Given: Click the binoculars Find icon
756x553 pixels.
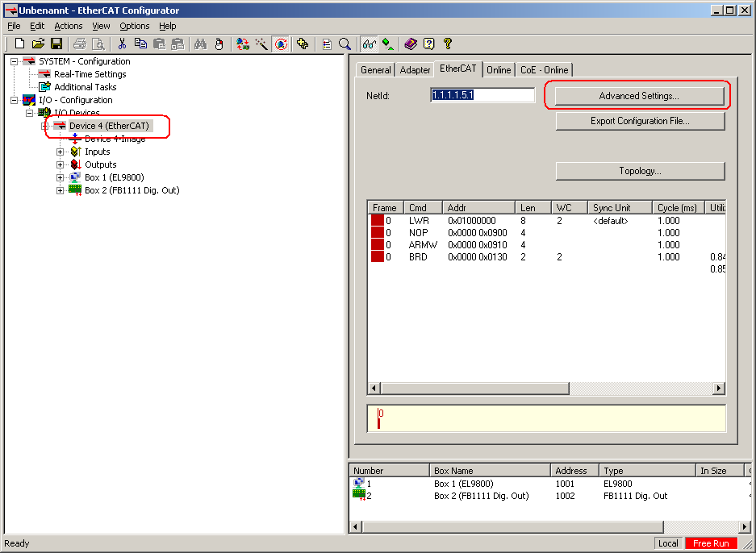Looking at the screenshot, I should click(201, 44).
